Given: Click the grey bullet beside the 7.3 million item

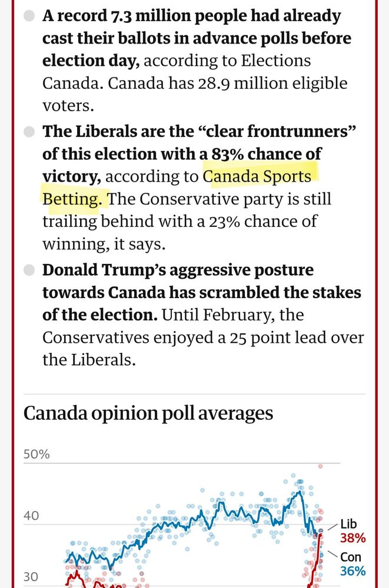Looking at the screenshot, I should [29, 16].
